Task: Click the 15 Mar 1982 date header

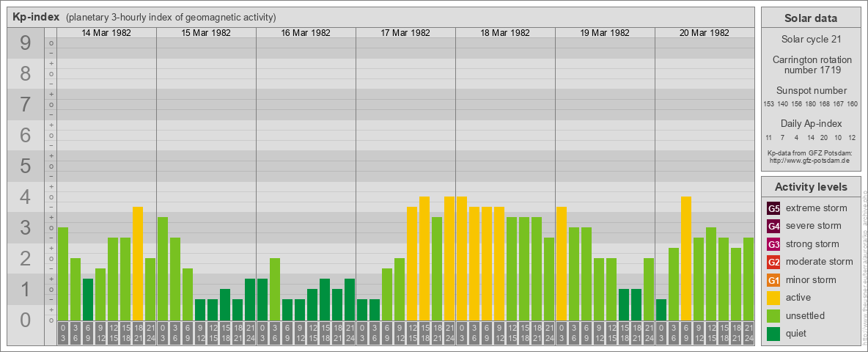Action: (206, 33)
